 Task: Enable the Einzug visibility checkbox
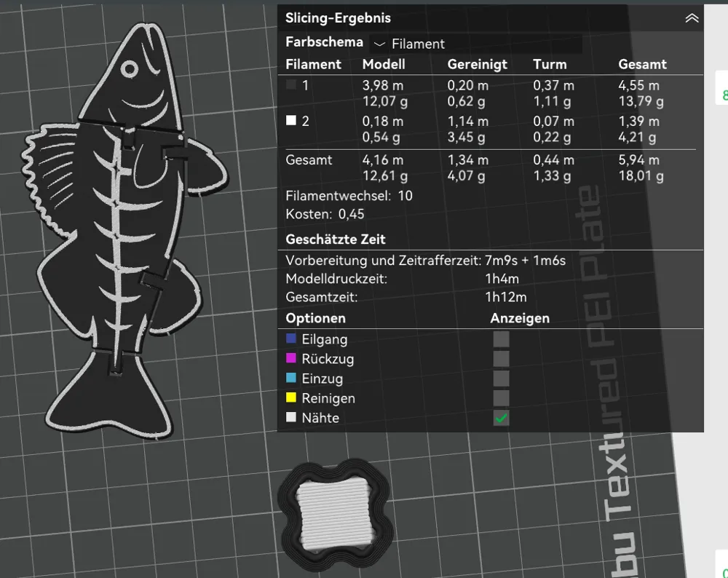500,378
